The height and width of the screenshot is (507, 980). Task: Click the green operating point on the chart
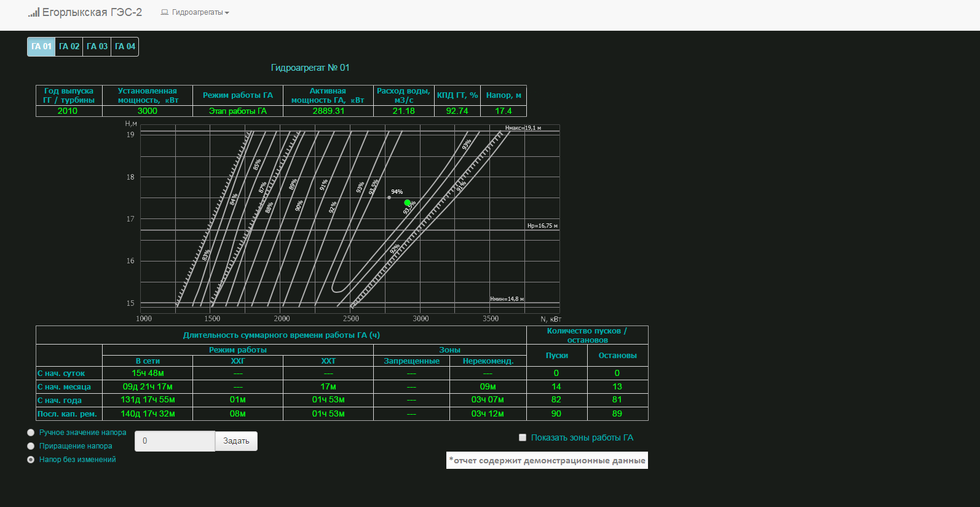click(x=407, y=202)
